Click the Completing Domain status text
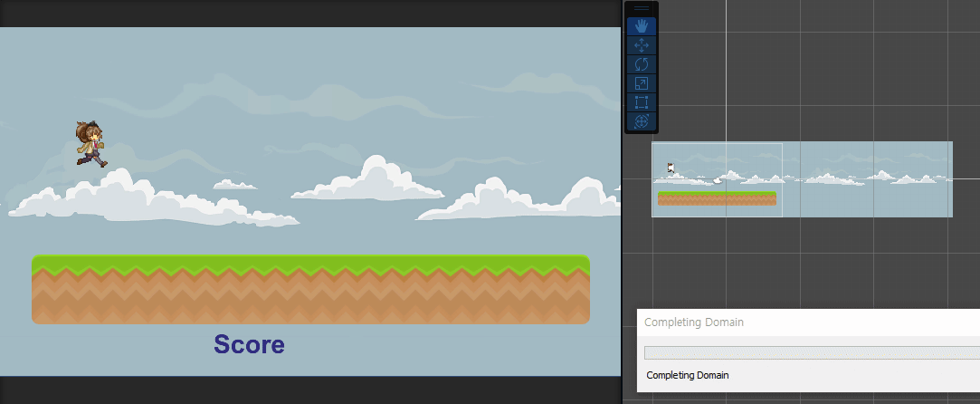980x404 pixels. pyautogui.click(x=688, y=375)
